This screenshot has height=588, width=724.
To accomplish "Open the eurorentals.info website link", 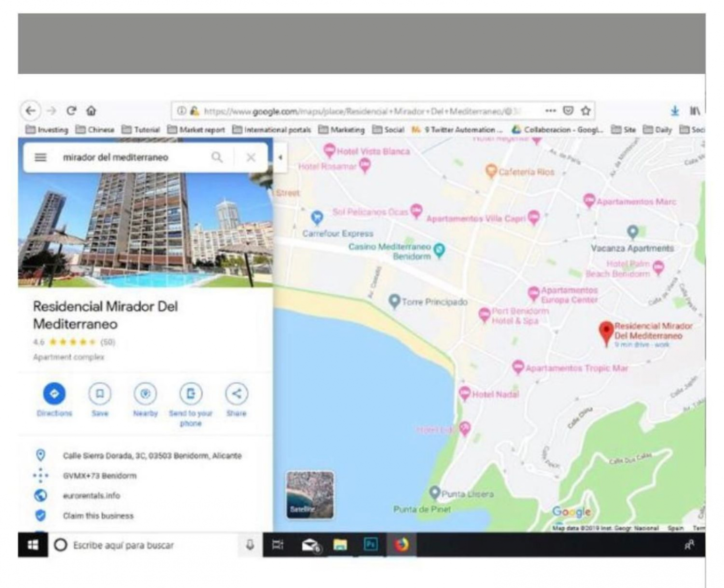I will pyautogui.click(x=92, y=496).
